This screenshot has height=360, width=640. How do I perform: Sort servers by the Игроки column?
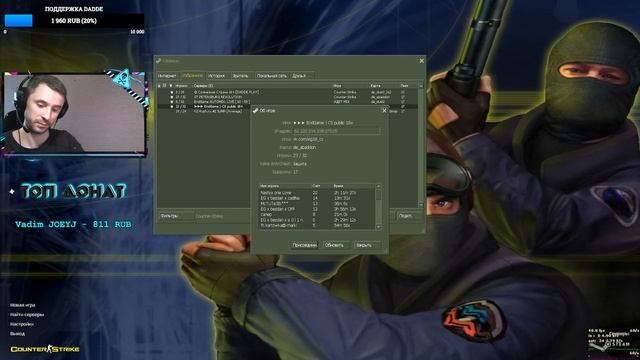(x=182, y=86)
